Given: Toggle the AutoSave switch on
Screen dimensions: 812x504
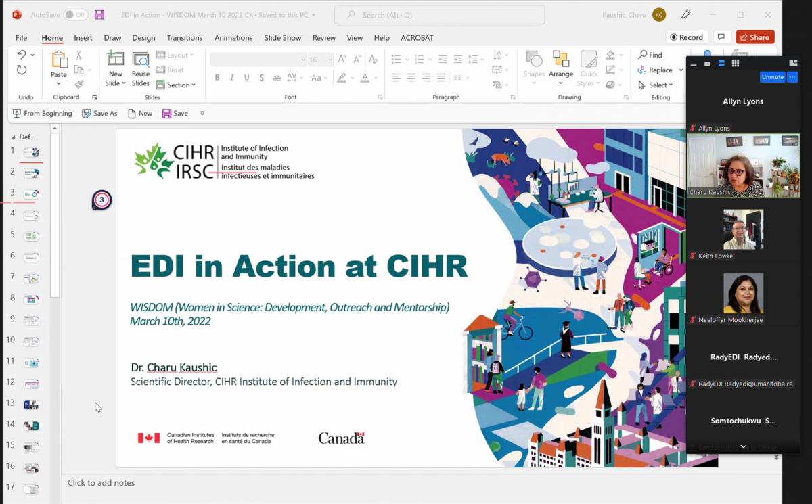Looking at the screenshot, I should [x=76, y=15].
